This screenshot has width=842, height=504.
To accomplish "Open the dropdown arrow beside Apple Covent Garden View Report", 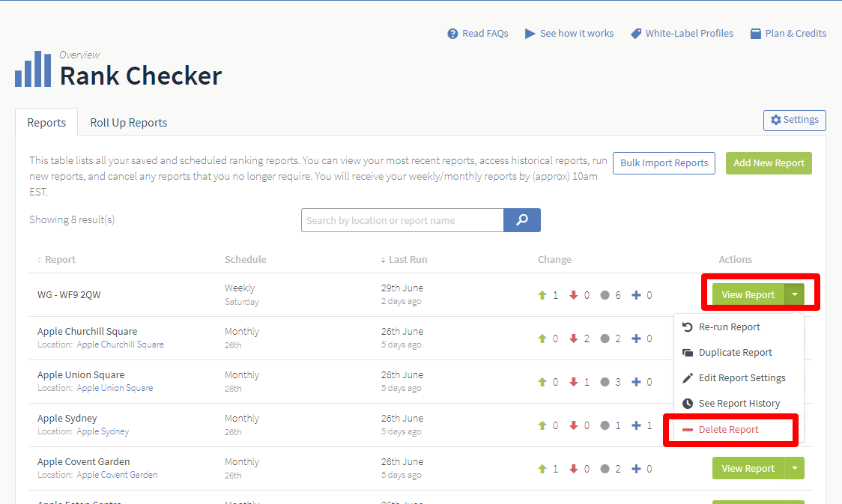I will (x=794, y=468).
